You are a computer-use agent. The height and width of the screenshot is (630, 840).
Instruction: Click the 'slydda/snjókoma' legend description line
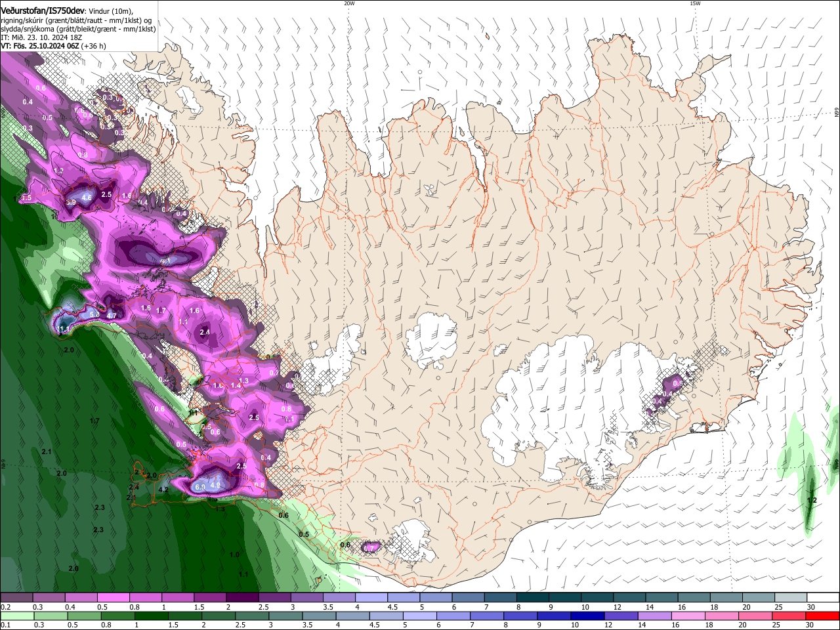pyautogui.click(x=78, y=29)
